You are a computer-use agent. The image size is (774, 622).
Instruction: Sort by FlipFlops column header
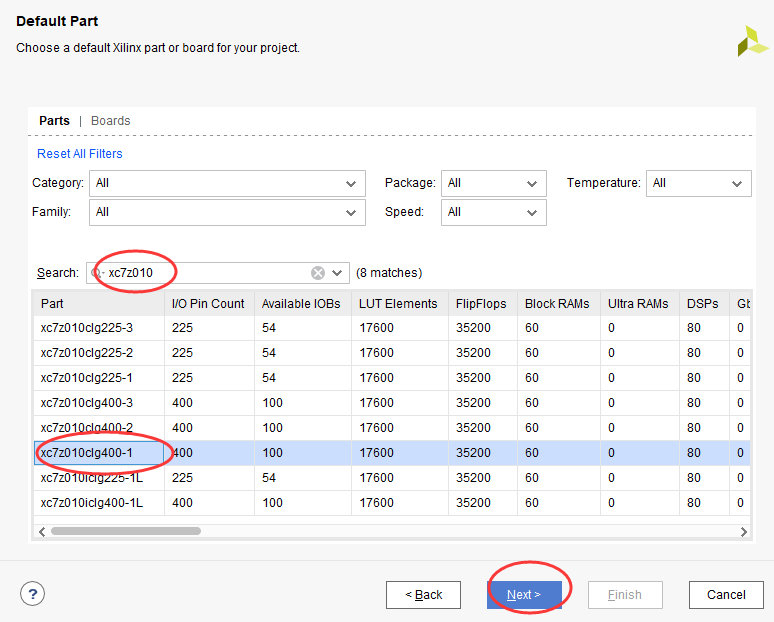pos(483,304)
